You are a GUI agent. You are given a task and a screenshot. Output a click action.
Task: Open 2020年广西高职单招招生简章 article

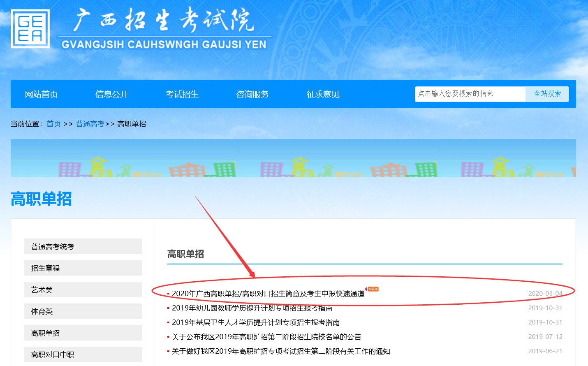click(x=268, y=294)
